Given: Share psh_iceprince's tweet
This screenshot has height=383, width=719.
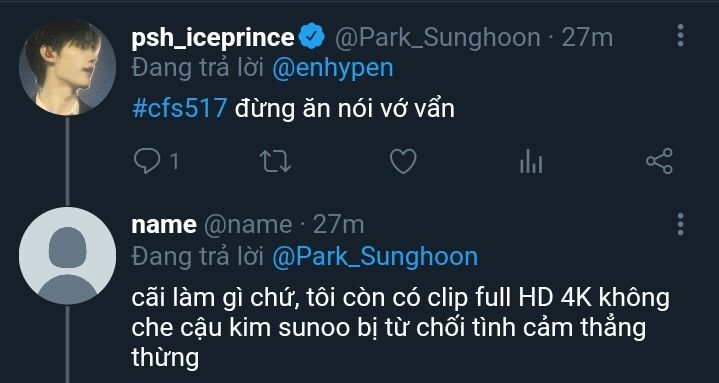Looking at the screenshot, I should coord(659,161).
